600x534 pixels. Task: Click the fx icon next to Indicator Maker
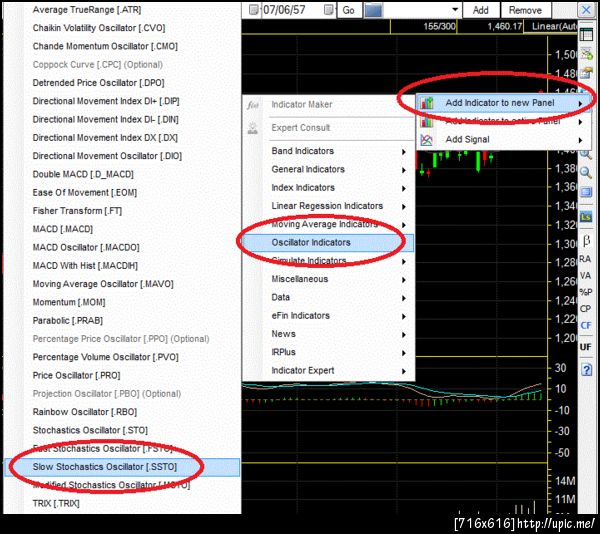click(253, 104)
